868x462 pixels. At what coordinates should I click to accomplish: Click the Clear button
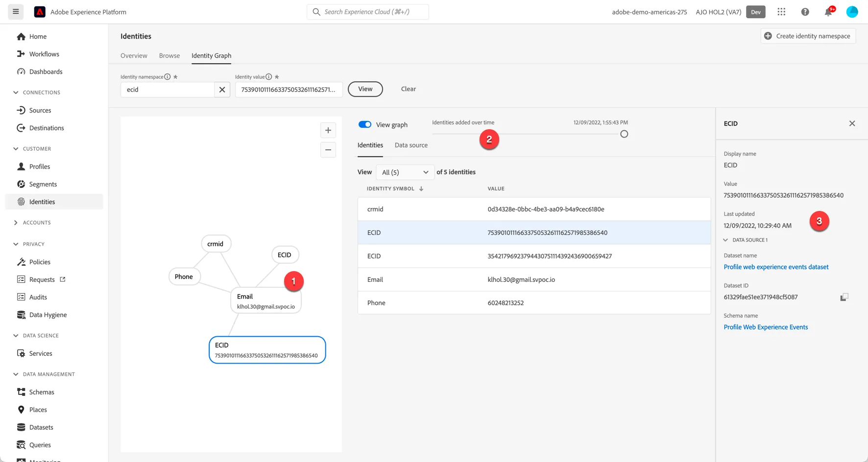(x=409, y=89)
